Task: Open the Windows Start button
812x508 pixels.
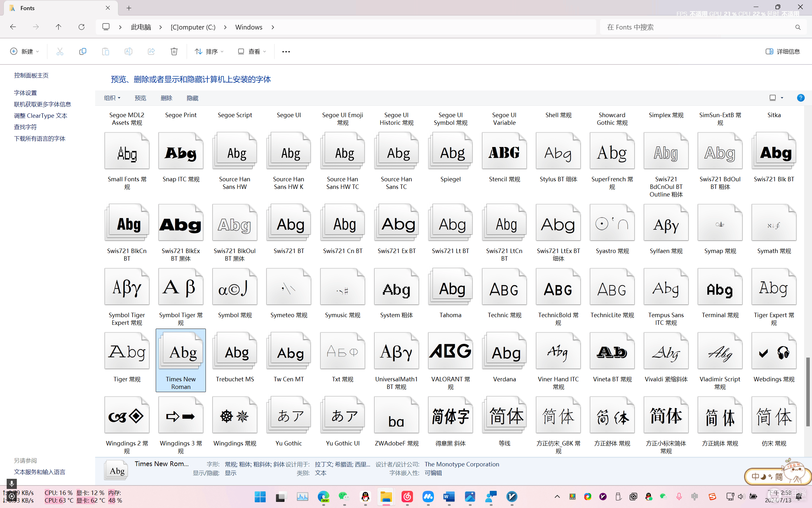Action: 260,497
